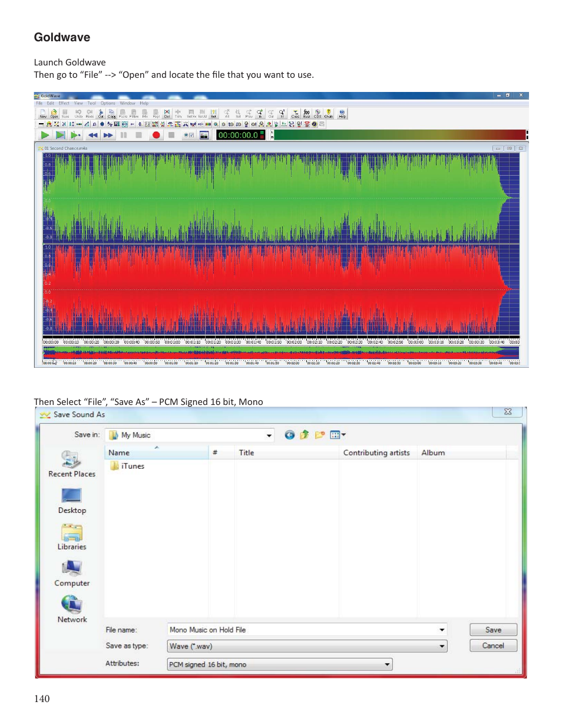Image resolution: width=562 pixels, height=728 pixels.
Task: Click the Album column header
Action: 461,453
